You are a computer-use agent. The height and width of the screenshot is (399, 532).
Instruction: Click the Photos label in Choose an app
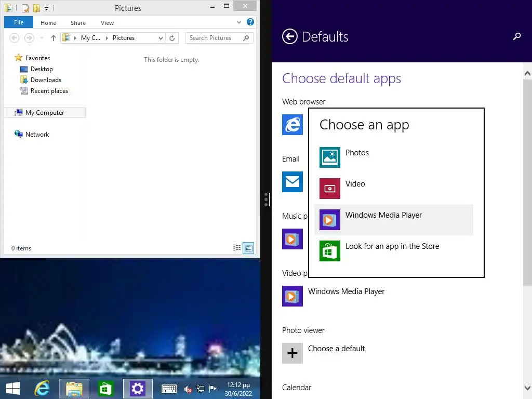point(357,153)
